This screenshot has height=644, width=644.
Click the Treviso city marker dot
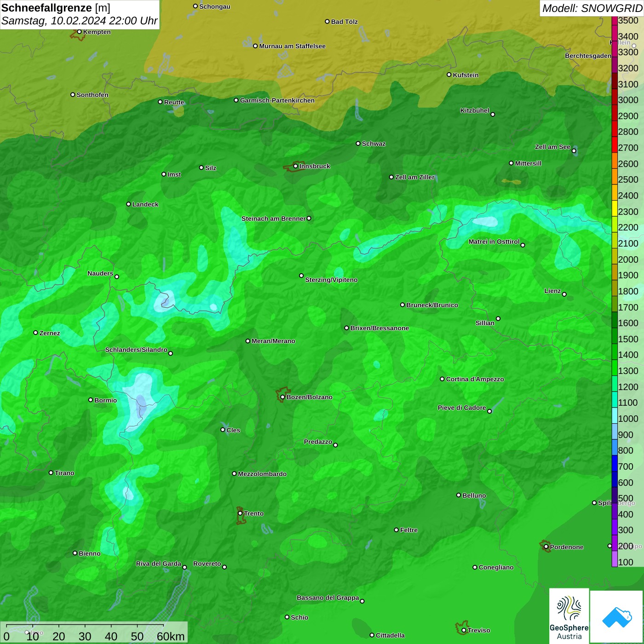click(x=464, y=630)
